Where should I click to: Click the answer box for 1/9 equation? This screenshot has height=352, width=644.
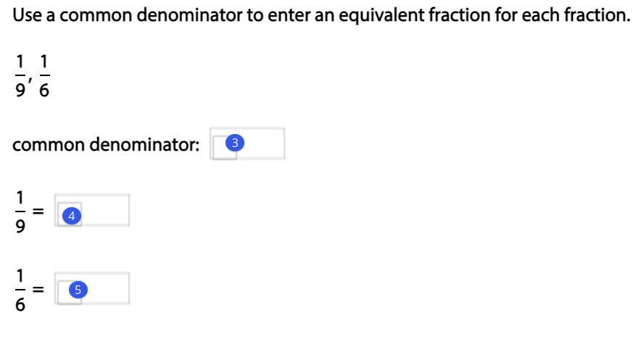pos(92,210)
